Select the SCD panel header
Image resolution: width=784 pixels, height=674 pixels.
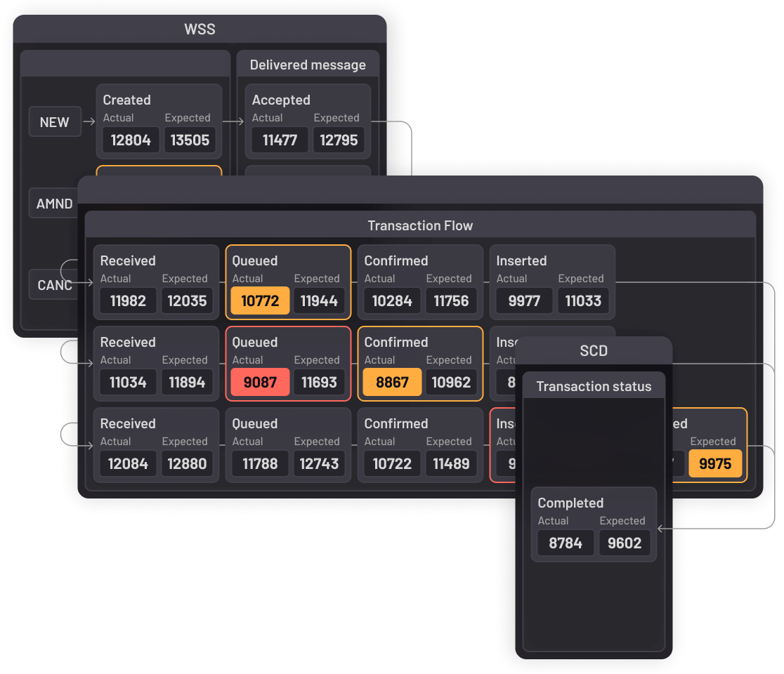click(594, 350)
